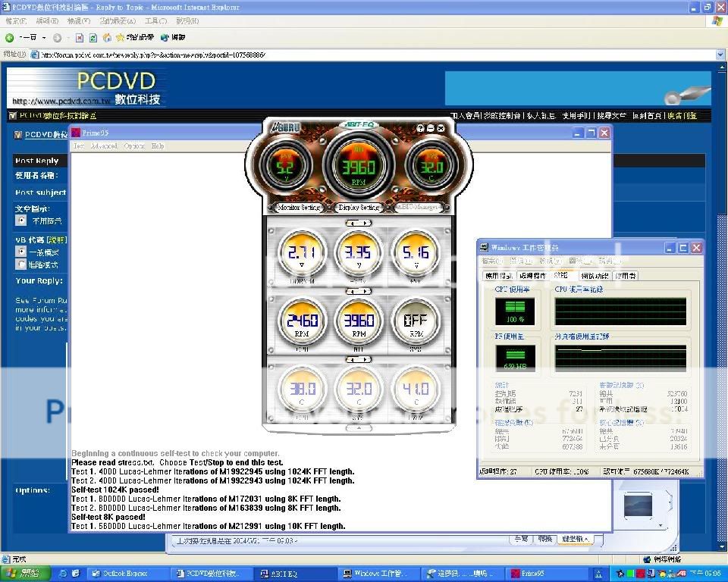Click the question mark help icon in ABIT EQ

pyautogui.click(x=420, y=128)
